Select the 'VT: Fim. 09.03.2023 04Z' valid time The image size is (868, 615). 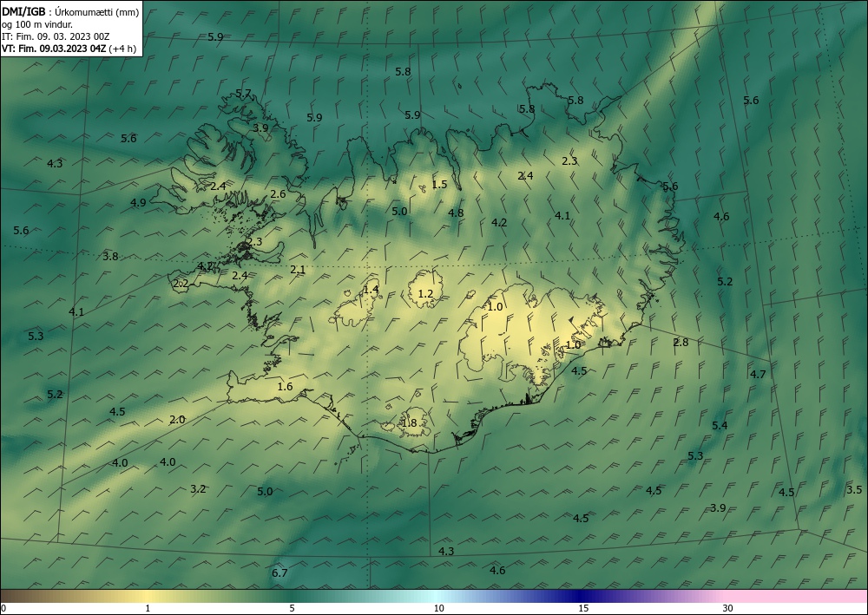tap(54, 49)
